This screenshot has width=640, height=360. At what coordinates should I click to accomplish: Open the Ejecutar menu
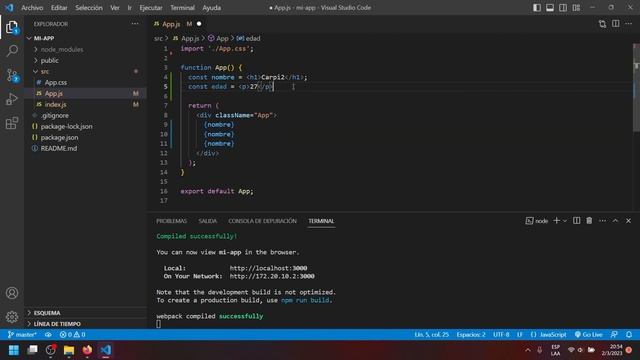(x=151, y=7)
